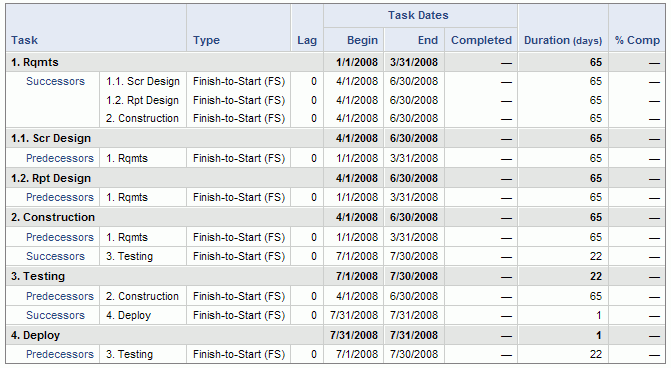Select the Type column header
The height and width of the screenshot is (368, 671).
tap(206, 40)
